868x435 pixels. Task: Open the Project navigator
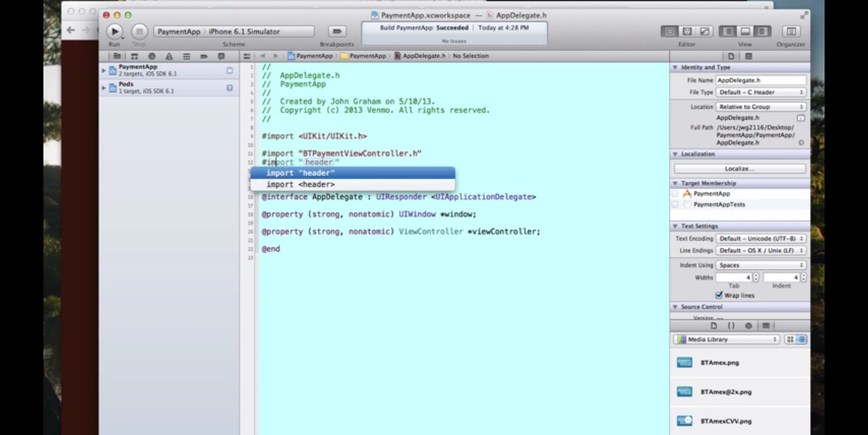[117, 56]
